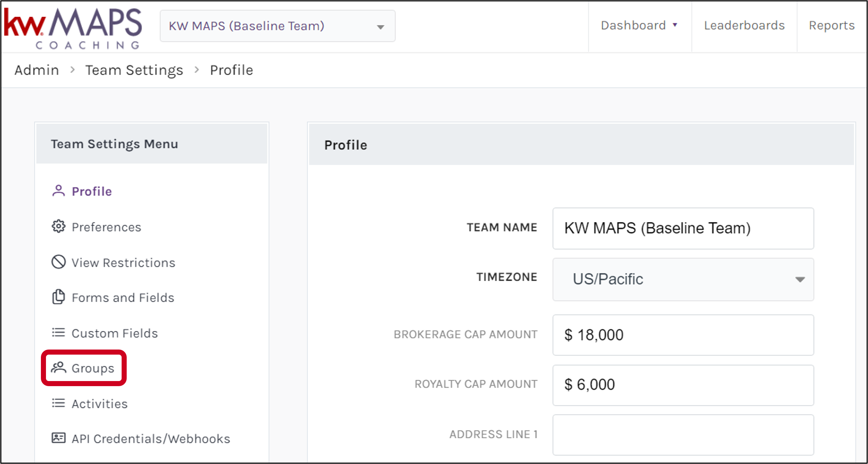
Task: Click the ADDRESS LINE 1 label
Action: coord(493,434)
